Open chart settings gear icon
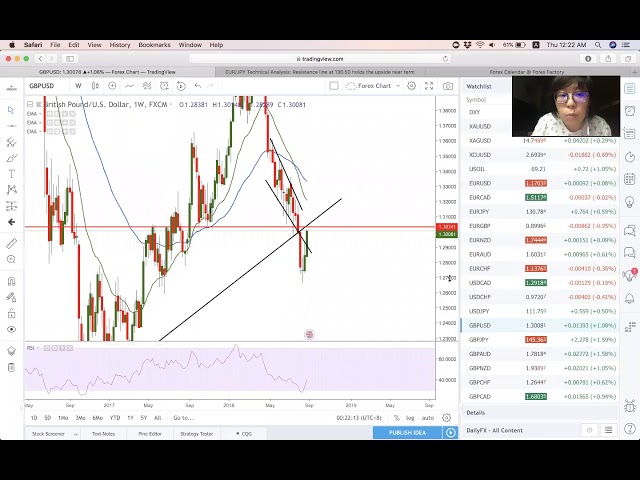Screen dimensions: 640x480 411,86
